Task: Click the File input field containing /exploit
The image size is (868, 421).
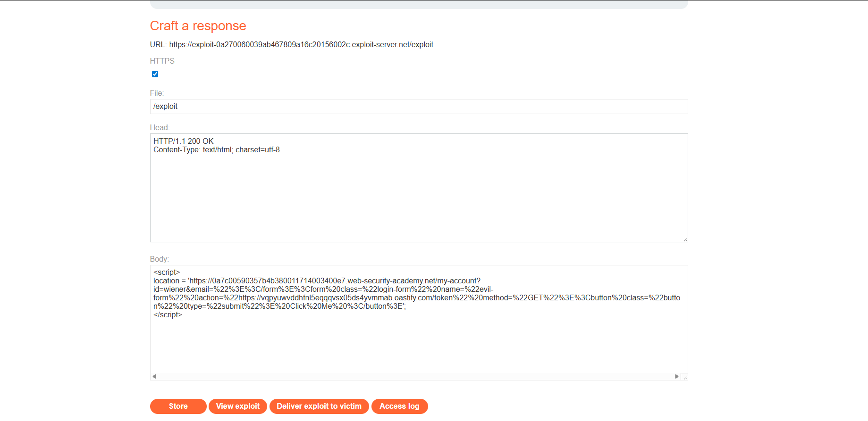Action: pyautogui.click(x=419, y=107)
